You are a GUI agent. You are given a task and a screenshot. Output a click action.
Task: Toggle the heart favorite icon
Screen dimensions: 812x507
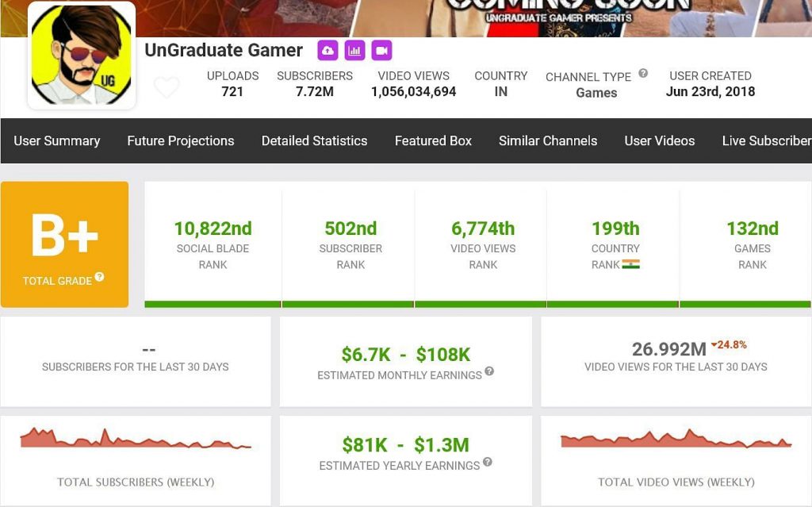[167, 87]
